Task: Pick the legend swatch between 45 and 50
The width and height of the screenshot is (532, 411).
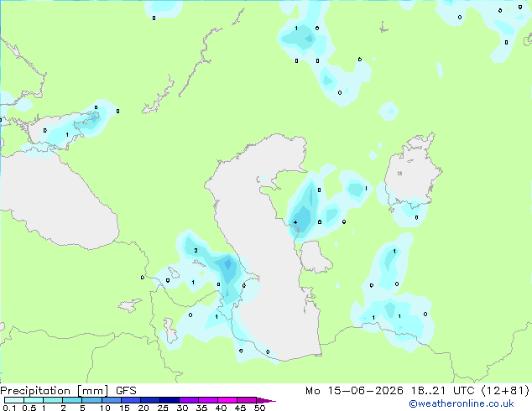Action: coord(247,400)
